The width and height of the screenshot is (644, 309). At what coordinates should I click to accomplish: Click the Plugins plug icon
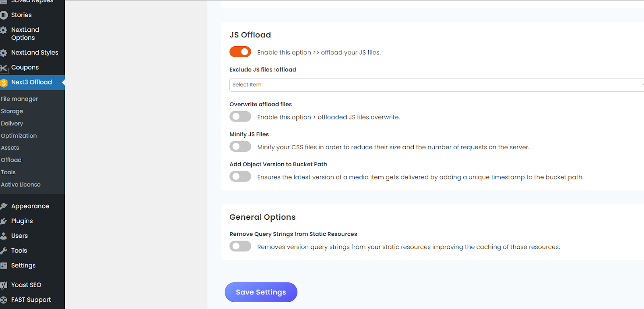tap(4, 221)
